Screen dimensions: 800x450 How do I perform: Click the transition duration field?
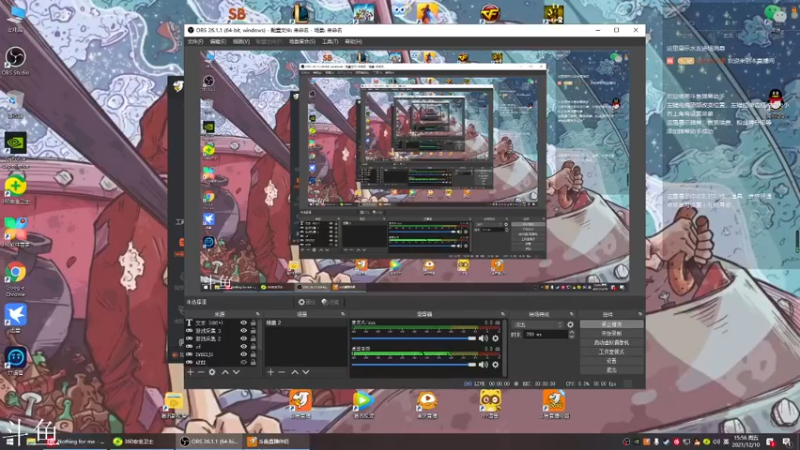click(546, 334)
